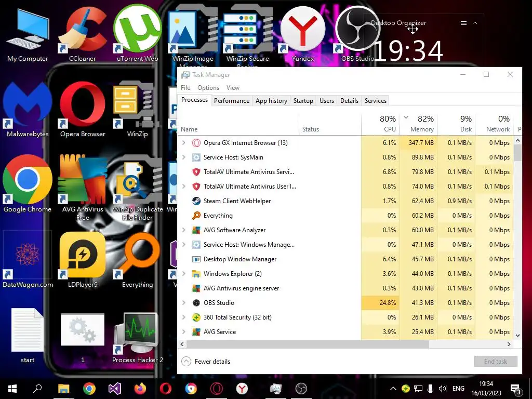Viewport: 532px width, 399px height.
Task: Open Process Hacker 2 desktop icon
Action: [137, 338]
